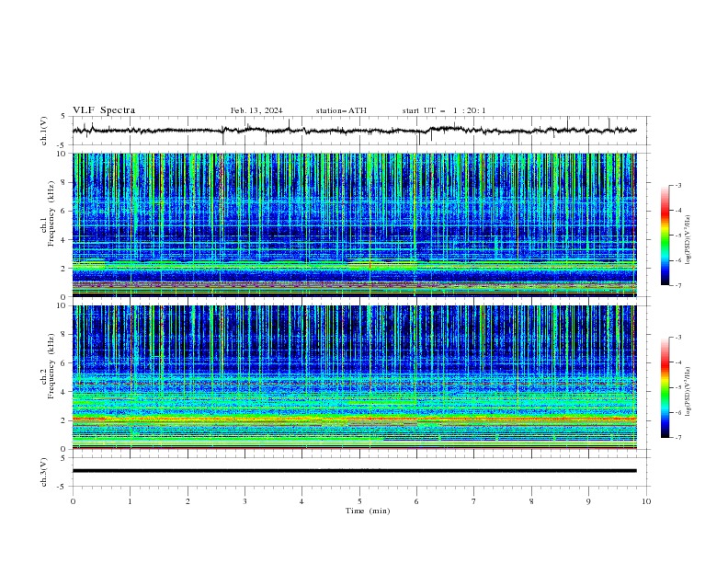Image resolution: width=728 pixels, height=563 pixels.
Task: Click time-axis tick label "7"
Action: click(474, 501)
